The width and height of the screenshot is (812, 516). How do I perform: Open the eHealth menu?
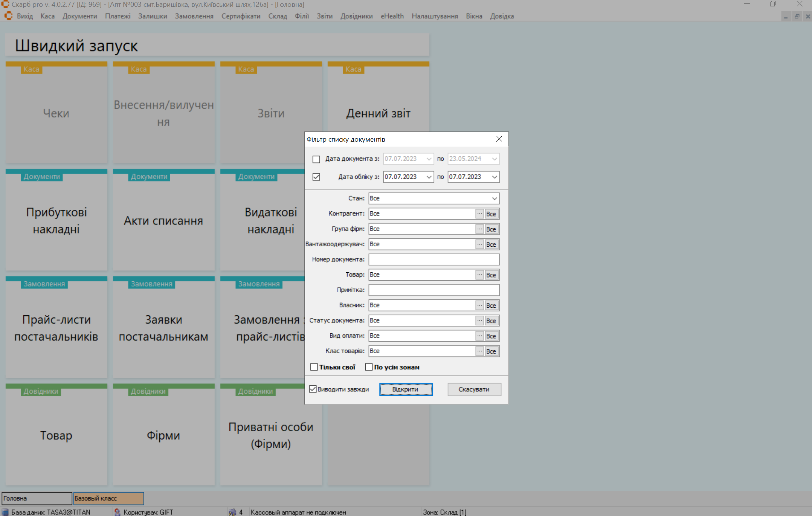(392, 16)
